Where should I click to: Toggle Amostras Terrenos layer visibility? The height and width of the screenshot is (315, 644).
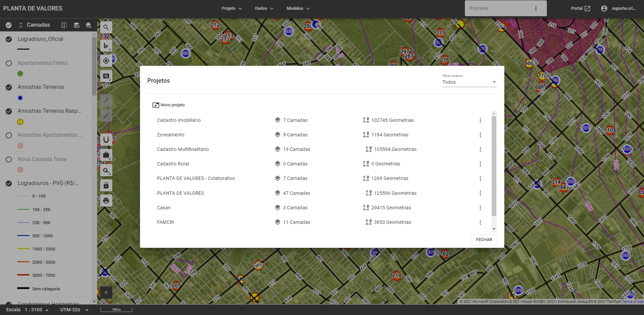click(9, 87)
